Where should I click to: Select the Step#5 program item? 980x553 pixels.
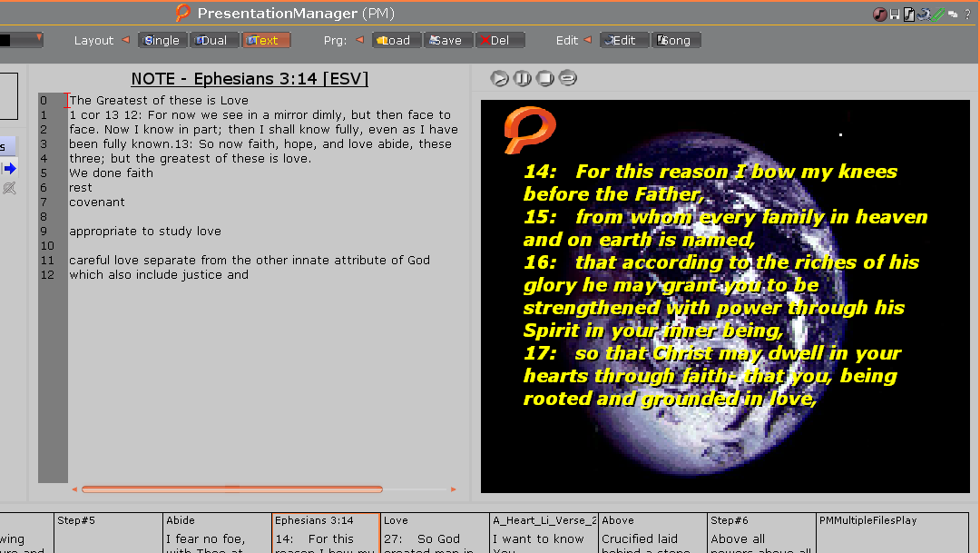tap(108, 533)
